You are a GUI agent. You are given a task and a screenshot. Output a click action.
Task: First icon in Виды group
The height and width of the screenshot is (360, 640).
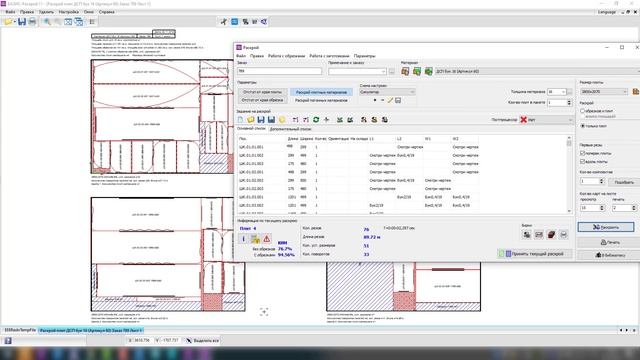click(x=527, y=234)
